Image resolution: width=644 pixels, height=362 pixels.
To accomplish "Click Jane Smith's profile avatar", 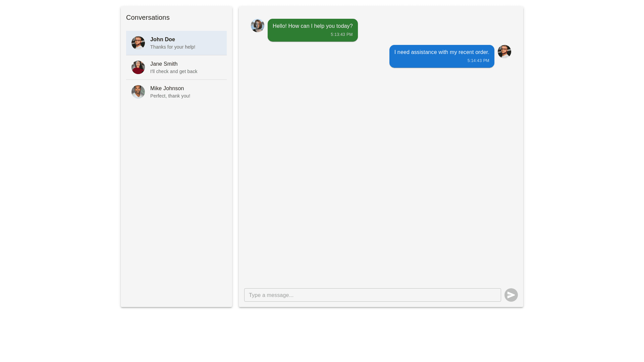I will 138,67.
